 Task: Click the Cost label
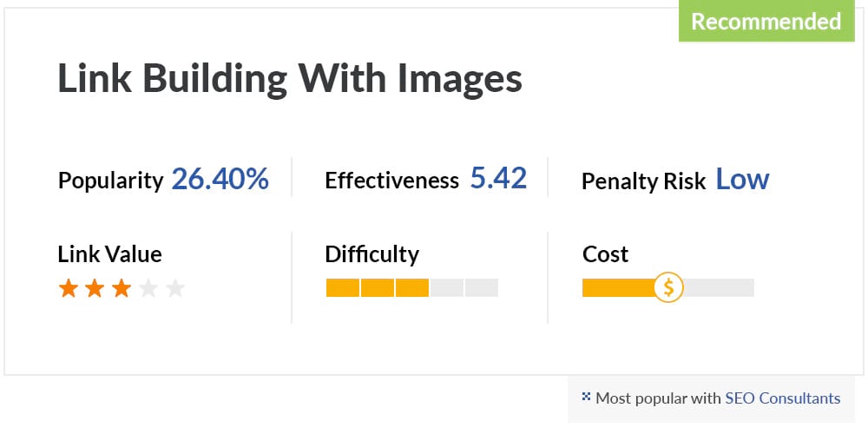606,254
